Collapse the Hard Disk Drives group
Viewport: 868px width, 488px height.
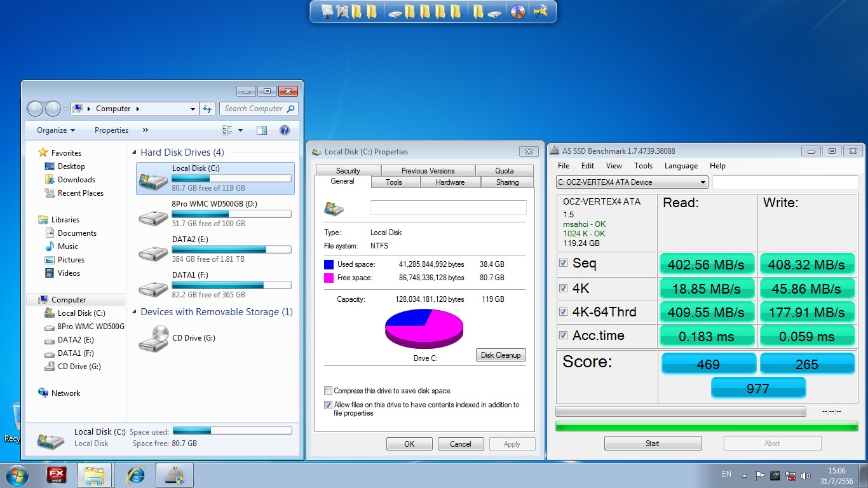point(135,152)
